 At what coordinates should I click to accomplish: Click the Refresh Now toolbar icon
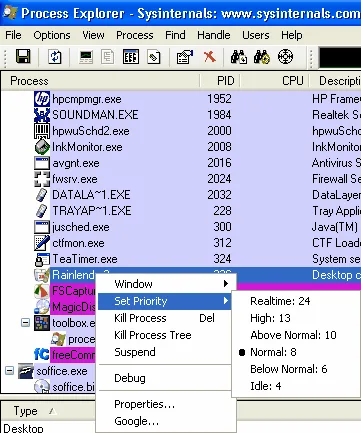coord(55,57)
